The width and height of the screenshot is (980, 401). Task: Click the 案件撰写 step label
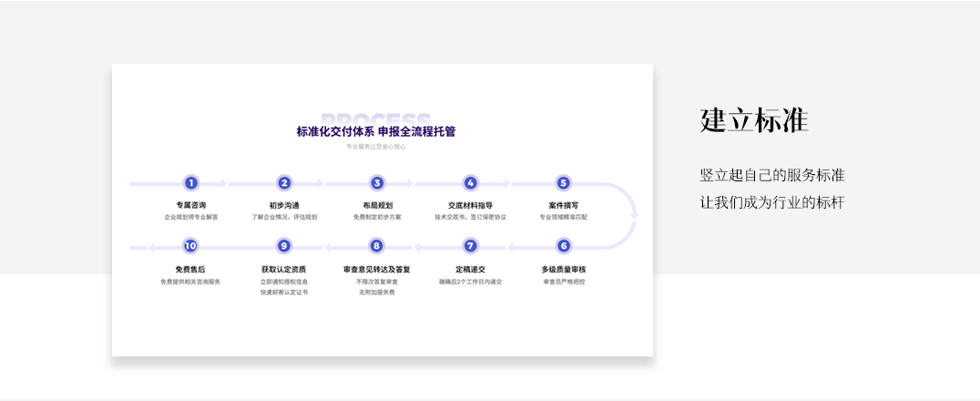click(563, 205)
